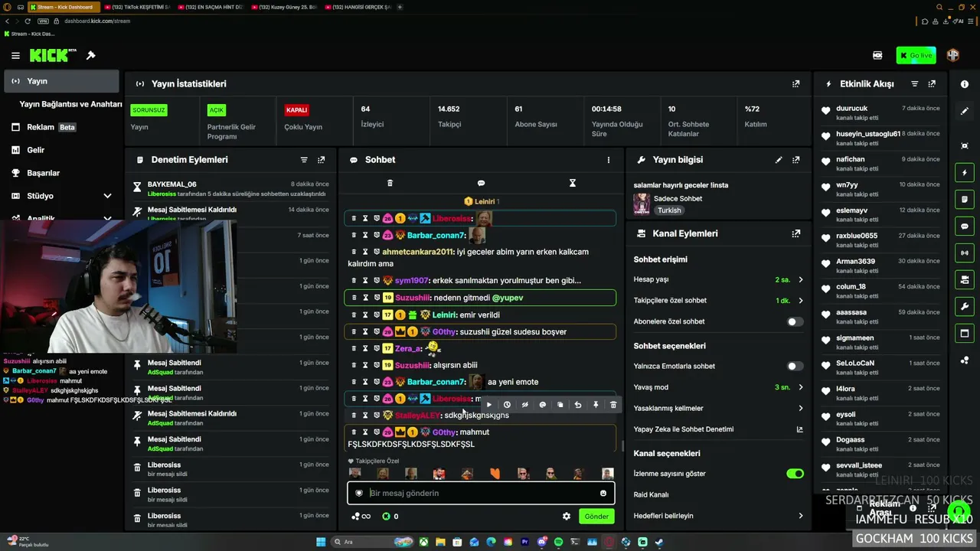
Task: Switch to Kuzey Güney 25. browser tab
Action: click(284, 7)
